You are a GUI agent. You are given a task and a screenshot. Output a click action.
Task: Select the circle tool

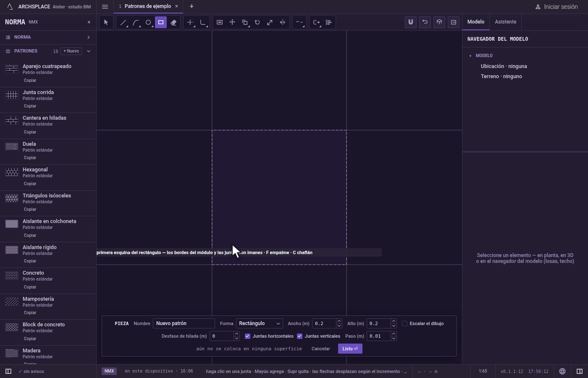148,22
